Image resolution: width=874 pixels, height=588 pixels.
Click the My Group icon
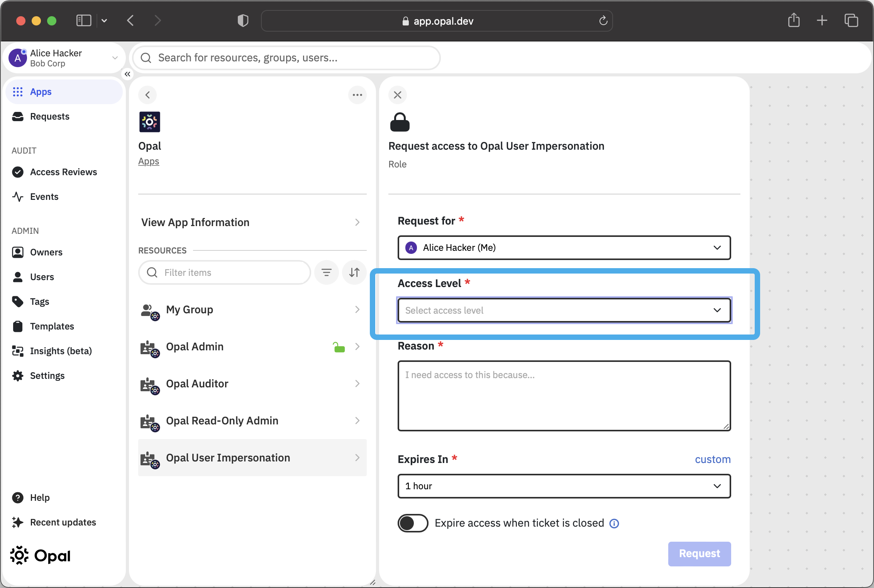tap(150, 312)
